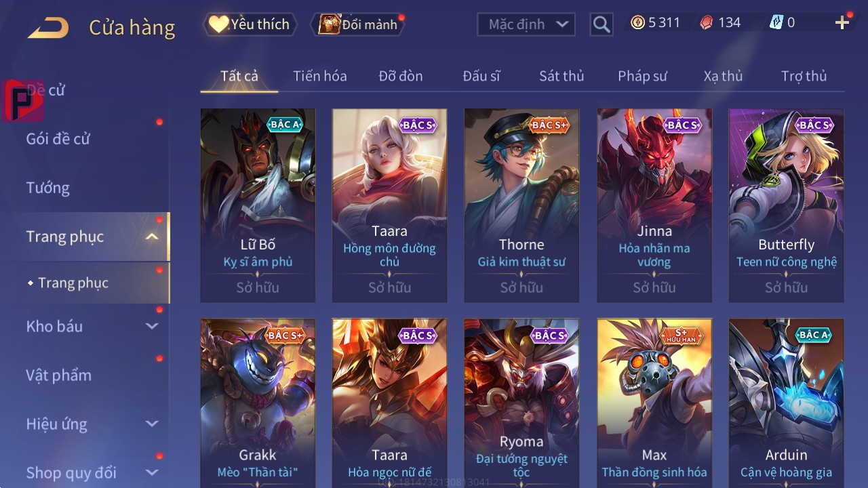Click the back arrow icon
868x488 pixels.
pyautogui.click(x=48, y=28)
